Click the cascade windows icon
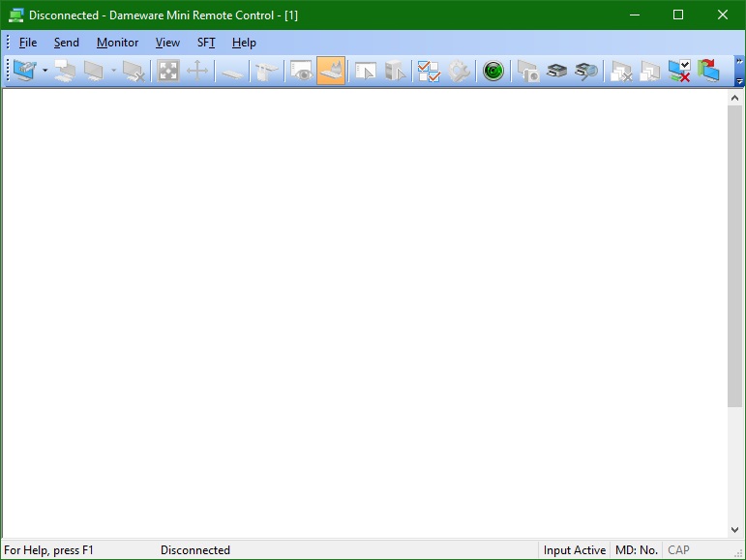Image resolution: width=746 pixels, height=560 pixels. click(x=650, y=71)
